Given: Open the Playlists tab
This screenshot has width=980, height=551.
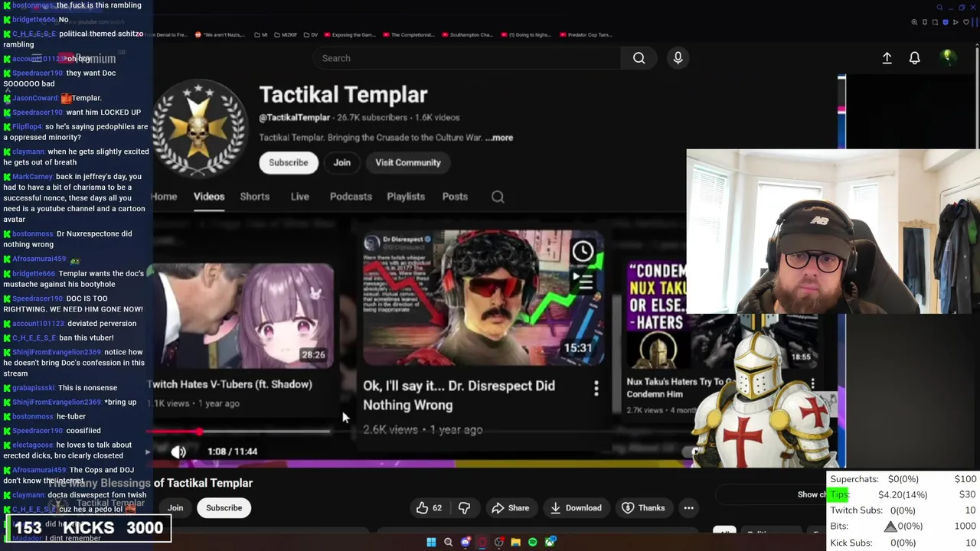Looking at the screenshot, I should click(406, 197).
